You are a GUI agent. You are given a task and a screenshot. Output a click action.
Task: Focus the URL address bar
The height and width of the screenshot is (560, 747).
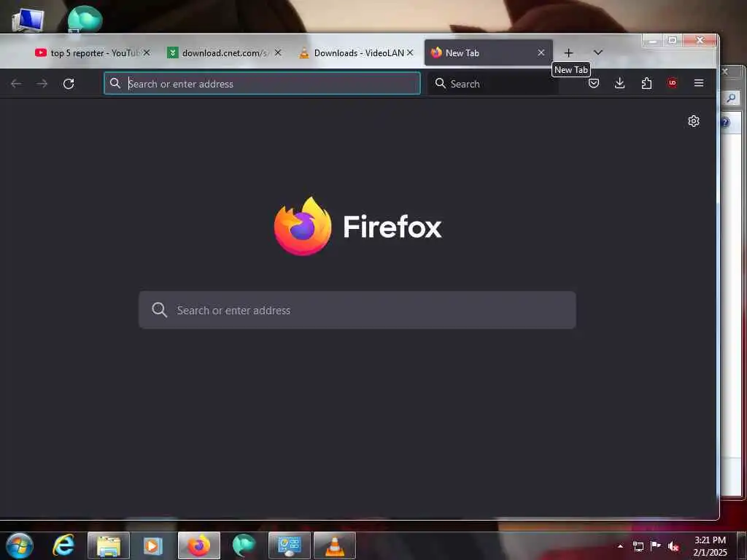click(x=262, y=83)
